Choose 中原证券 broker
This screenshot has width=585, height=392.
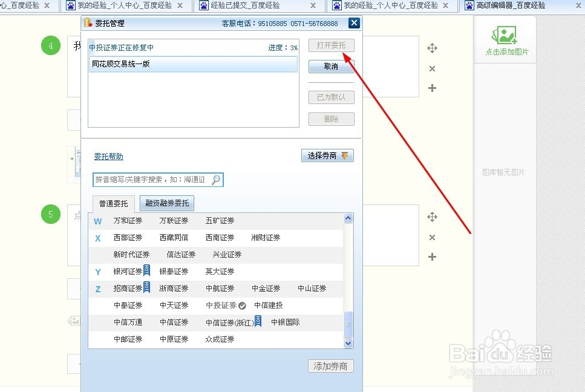pyautogui.click(x=174, y=339)
